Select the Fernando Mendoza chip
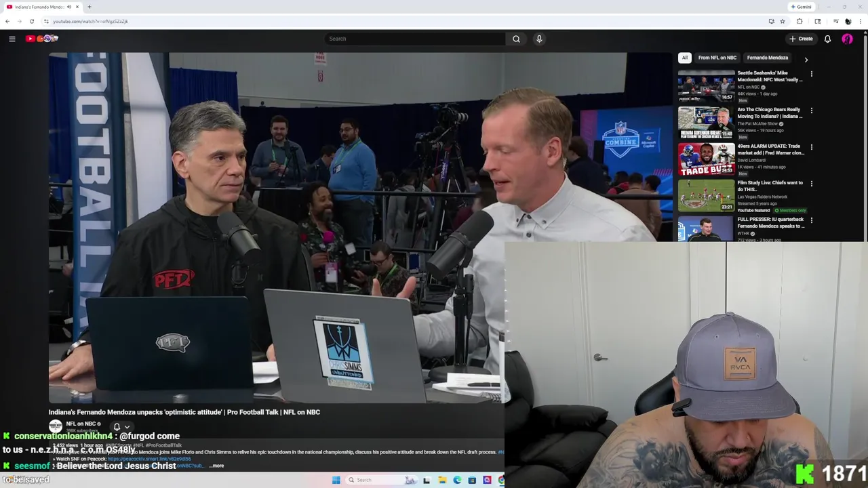The width and height of the screenshot is (868, 488). [767, 58]
